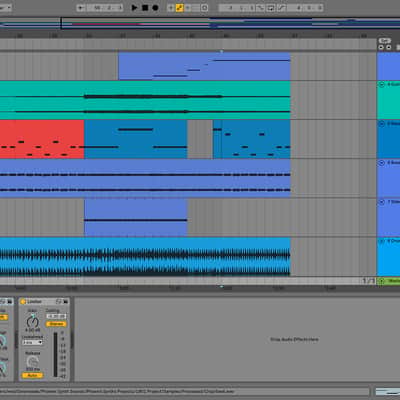Jump to the previous locator
This screenshot has height=400, width=400.
pyautogui.click(x=381, y=47)
